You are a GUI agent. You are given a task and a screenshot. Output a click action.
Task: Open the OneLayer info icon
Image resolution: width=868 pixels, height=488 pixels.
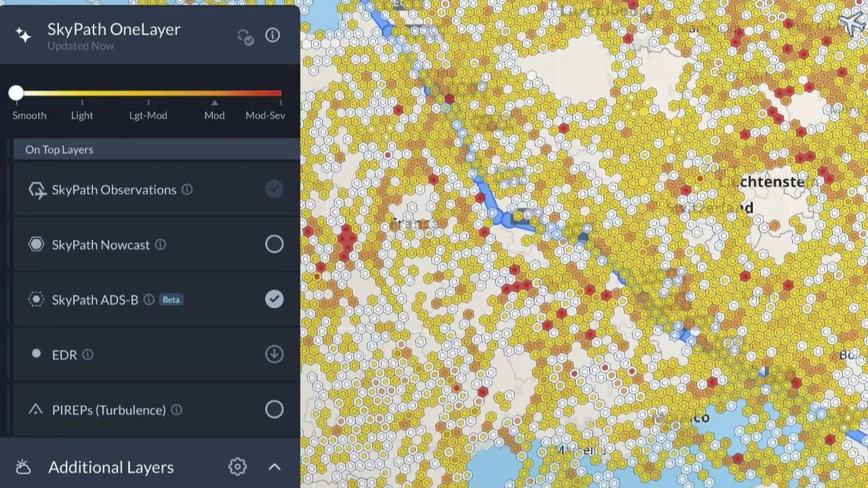[x=273, y=35]
